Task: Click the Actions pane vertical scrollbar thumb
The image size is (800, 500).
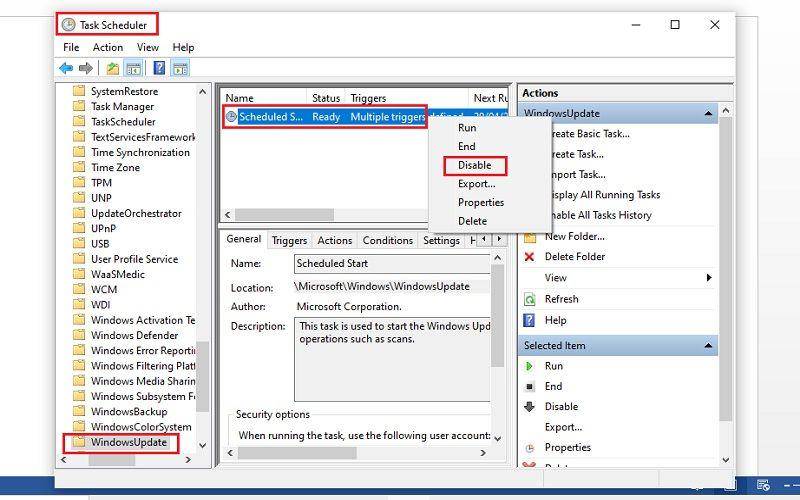Action: coord(726,269)
